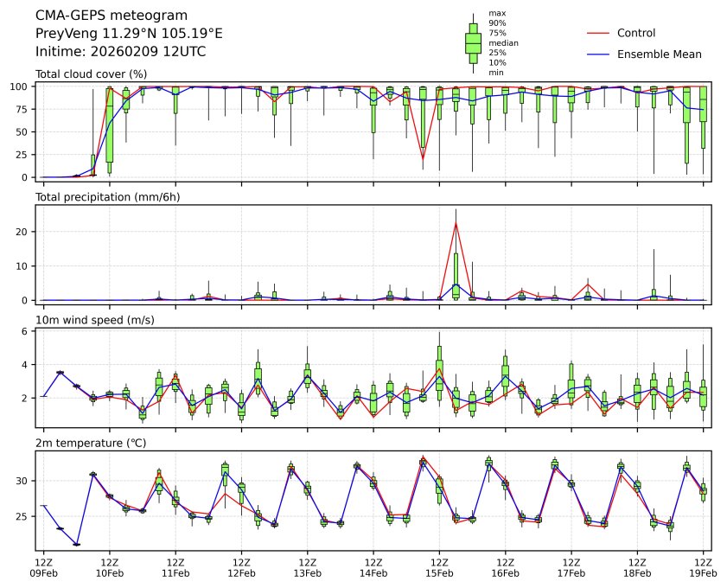Click the 'max' label in box-plot legend
Viewport: 727px width, 588px height.
(x=497, y=13)
